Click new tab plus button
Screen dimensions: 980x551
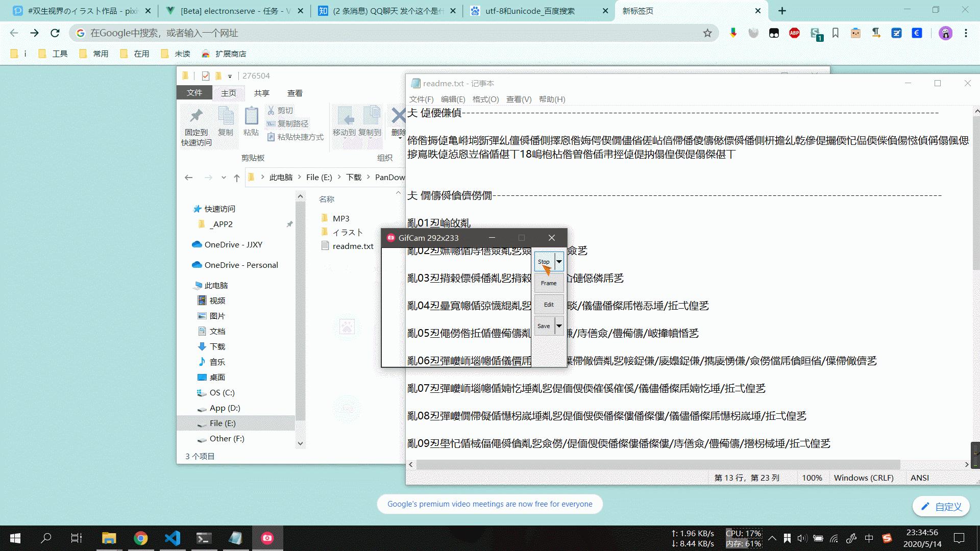782,11
